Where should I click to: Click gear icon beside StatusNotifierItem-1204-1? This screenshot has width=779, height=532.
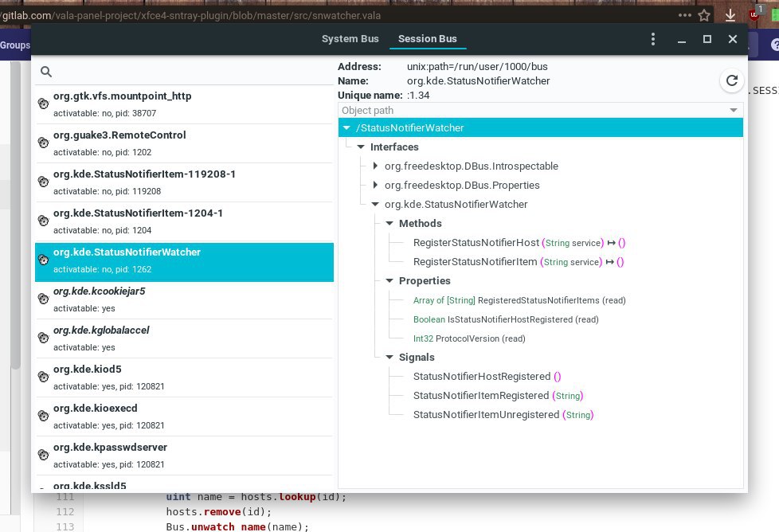pyautogui.click(x=44, y=221)
